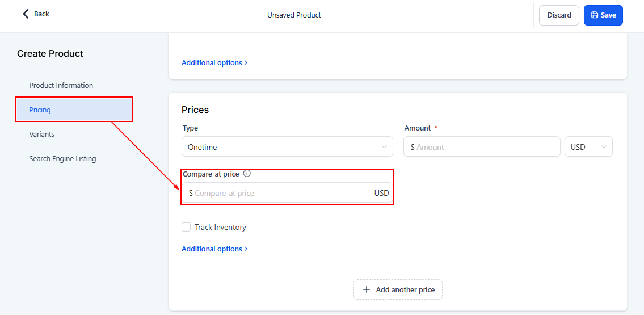Image resolution: width=644 pixels, height=315 pixels.
Task: Click the back arrow icon
Action: click(x=26, y=14)
